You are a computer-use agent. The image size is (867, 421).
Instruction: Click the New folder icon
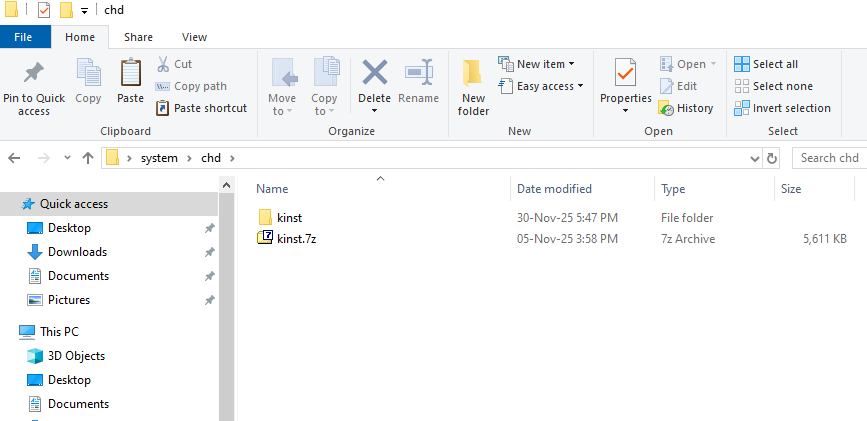(473, 74)
